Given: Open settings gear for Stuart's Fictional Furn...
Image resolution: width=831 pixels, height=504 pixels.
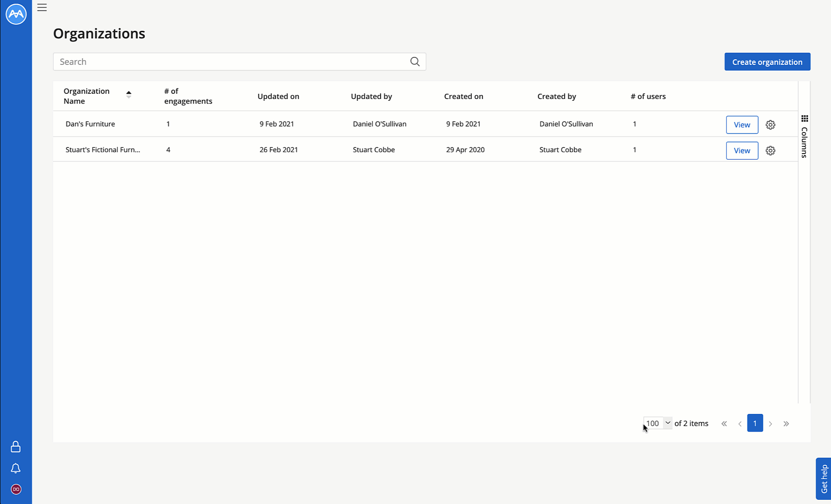Looking at the screenshot, I should [x=770, y=150].
